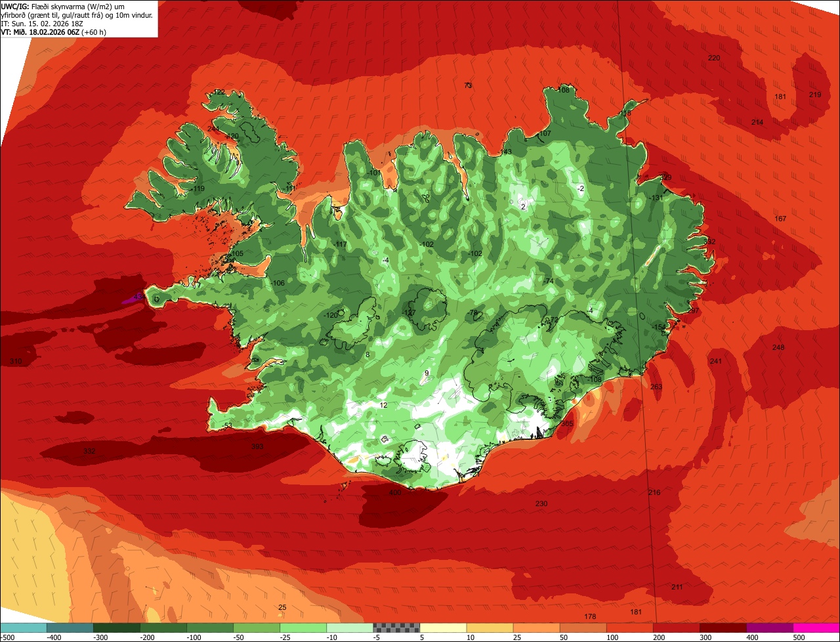
Task: Click the '310' value at the left edge
Action: click(x=16, y=362)
